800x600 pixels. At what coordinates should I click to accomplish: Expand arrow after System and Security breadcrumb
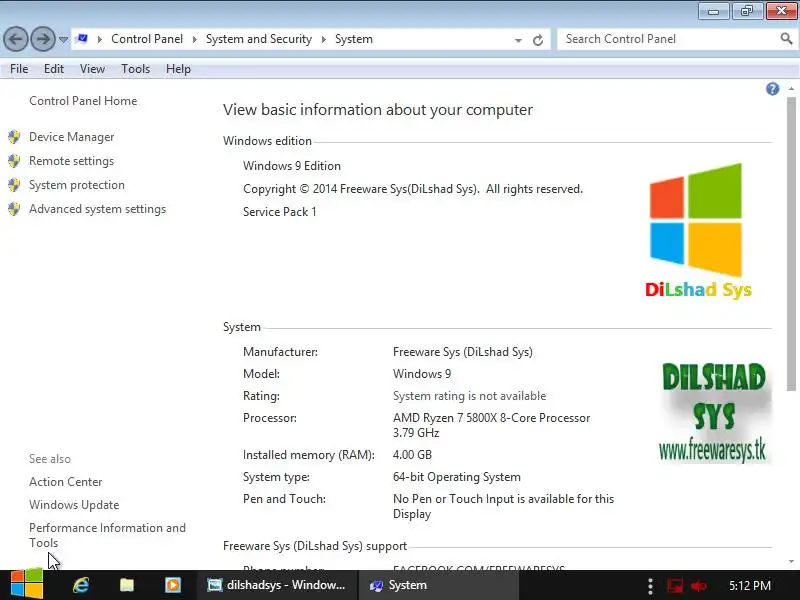[323, 39]
